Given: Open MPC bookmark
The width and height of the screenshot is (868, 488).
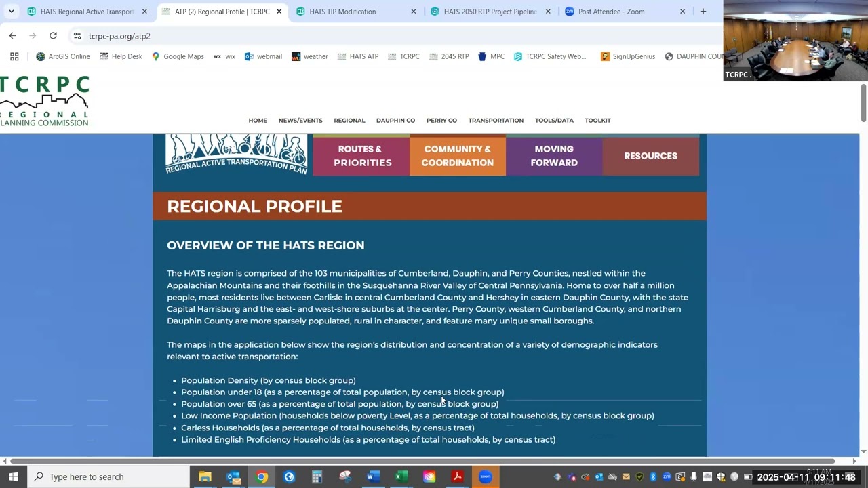Looking at the screenshot, I should click(x=492, y=56).
